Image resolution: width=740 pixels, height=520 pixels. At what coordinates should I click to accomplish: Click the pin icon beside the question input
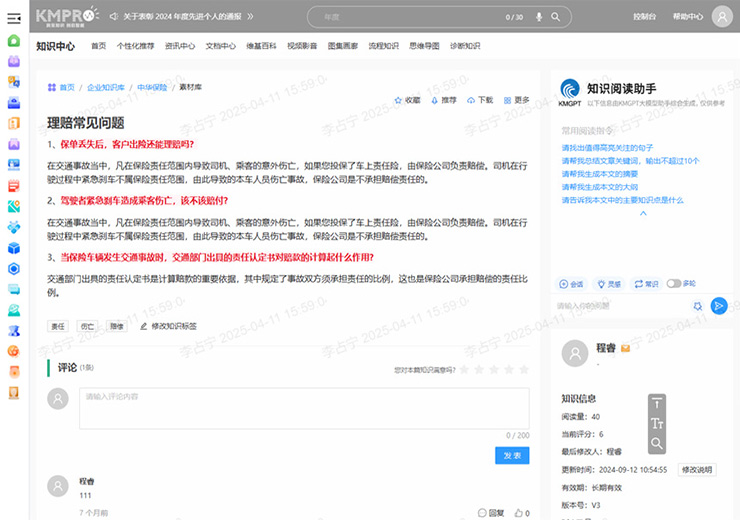coord(698,306)
